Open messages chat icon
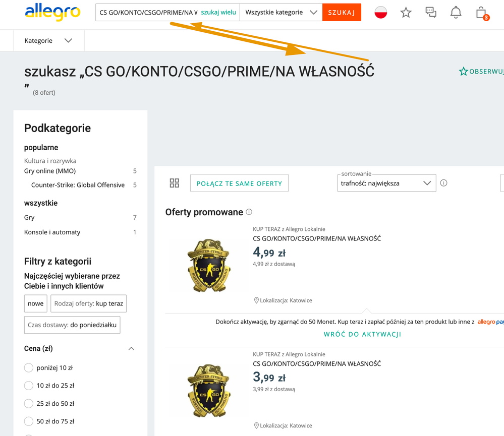504x436 pixels. pos(431,13)
